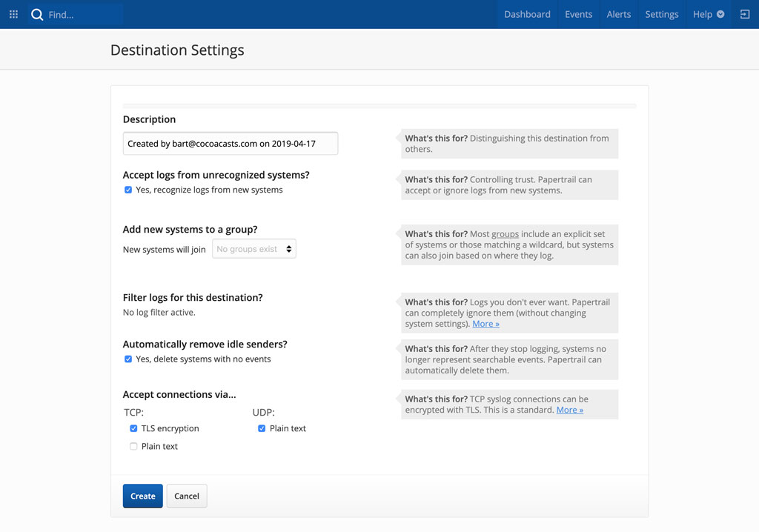The image size is (759, 532).
Task: Open the No groups exist dropdown
Action: (254, 248)
